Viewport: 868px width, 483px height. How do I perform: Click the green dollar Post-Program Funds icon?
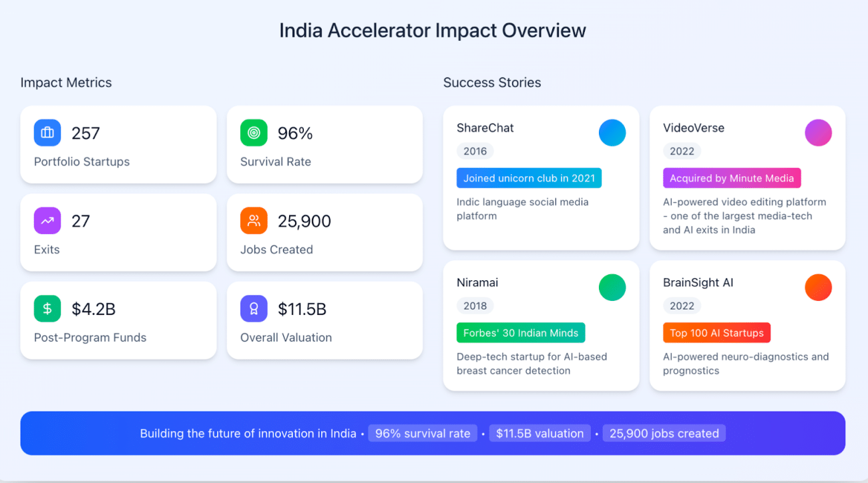click(x=47, y=309)
